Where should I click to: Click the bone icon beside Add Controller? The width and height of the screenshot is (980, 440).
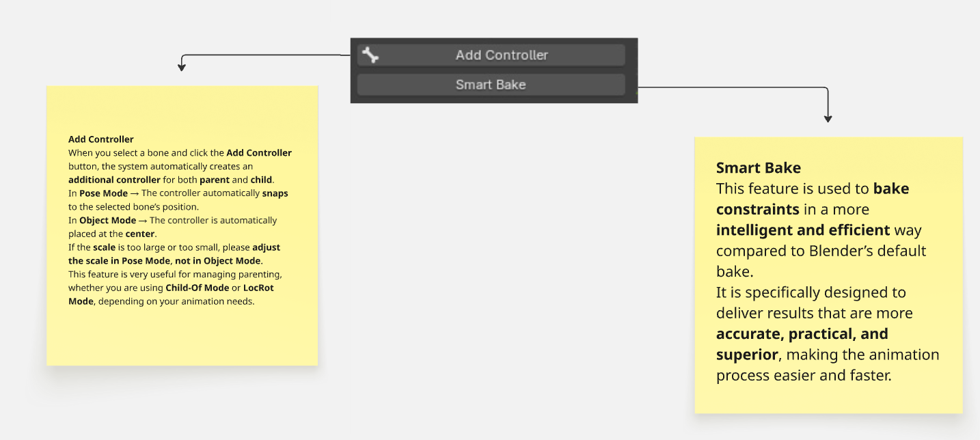pos(370,55)
